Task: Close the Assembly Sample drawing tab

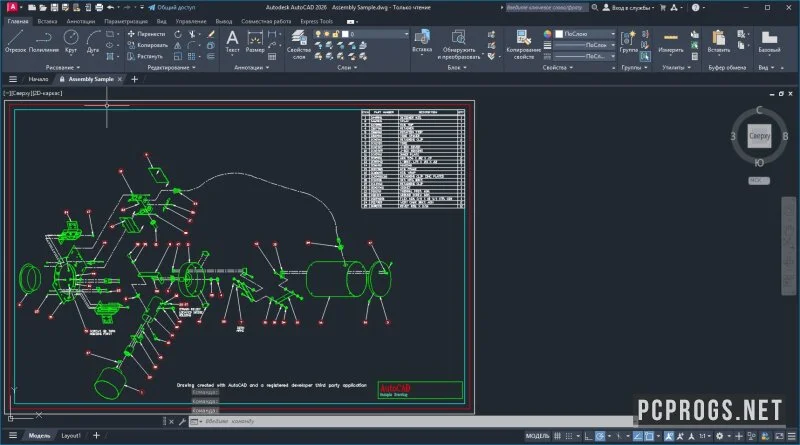Action: point(120,79)
